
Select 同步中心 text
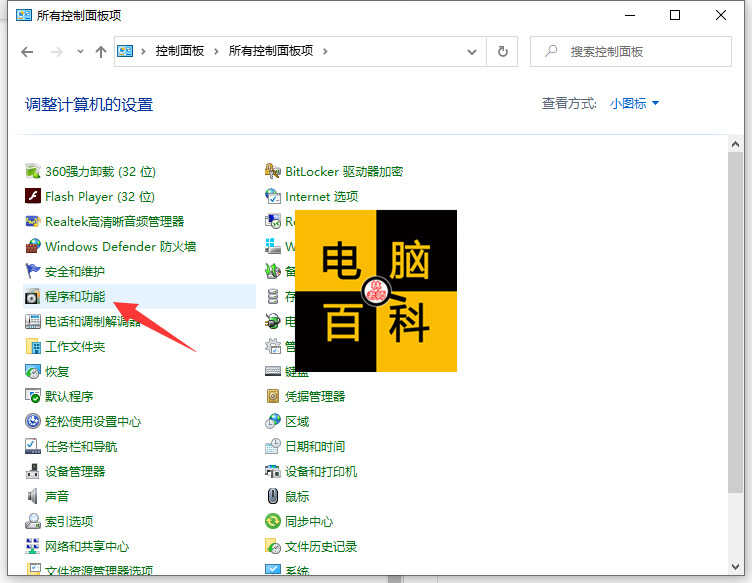309,521
